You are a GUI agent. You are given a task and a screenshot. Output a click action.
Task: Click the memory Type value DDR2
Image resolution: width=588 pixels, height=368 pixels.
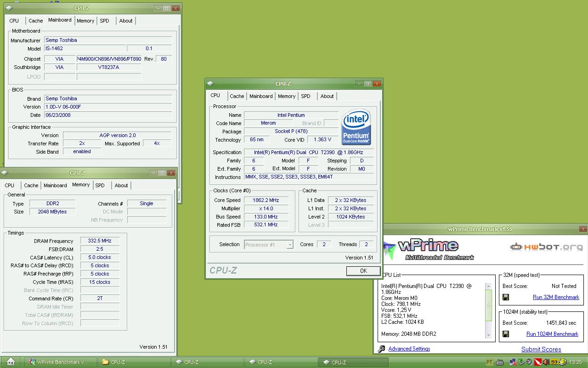click(x=52, y=203)
